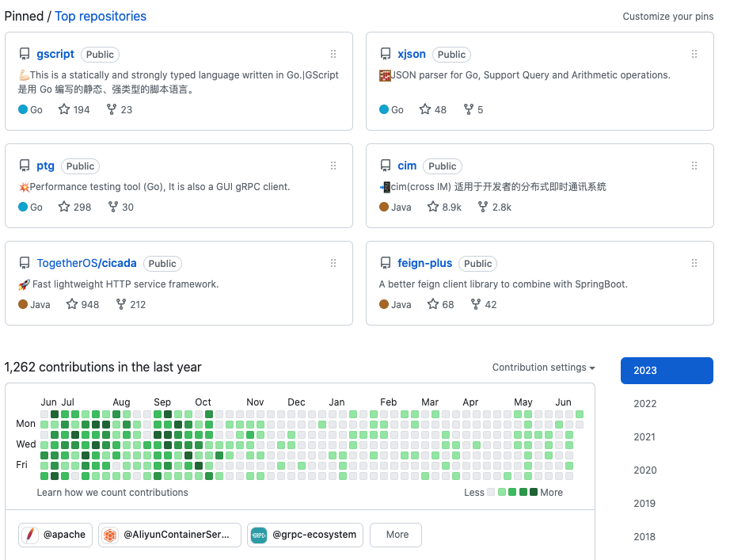Click the blue Go language dot on gscript
This screenshot has height=560, width=730.
(23, 109)
